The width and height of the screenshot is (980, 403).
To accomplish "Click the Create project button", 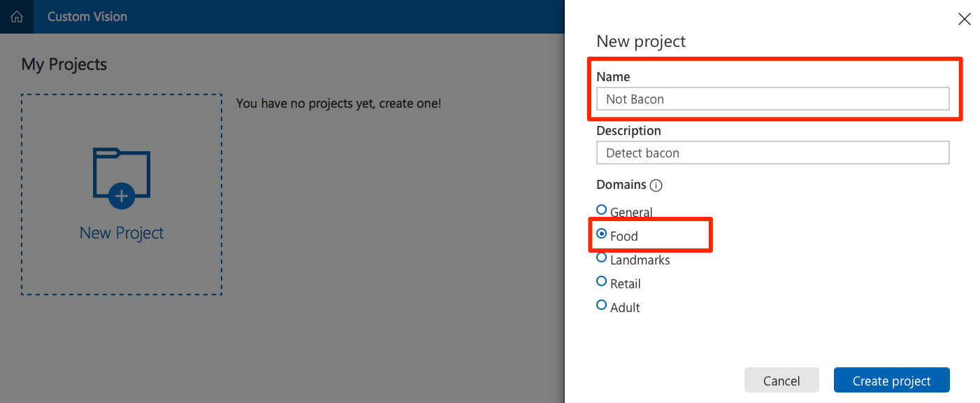I will point(891,380).
